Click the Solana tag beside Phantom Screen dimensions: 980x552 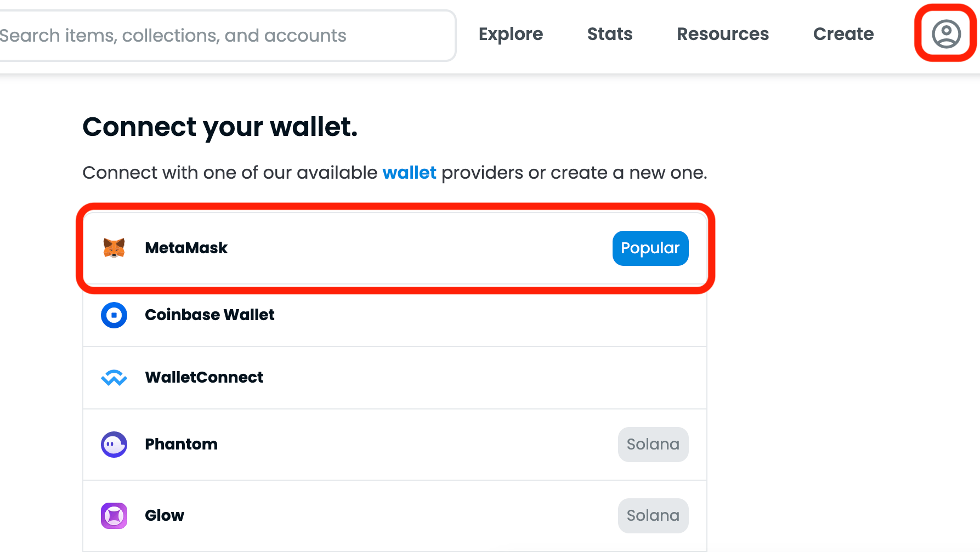(653, 445)
